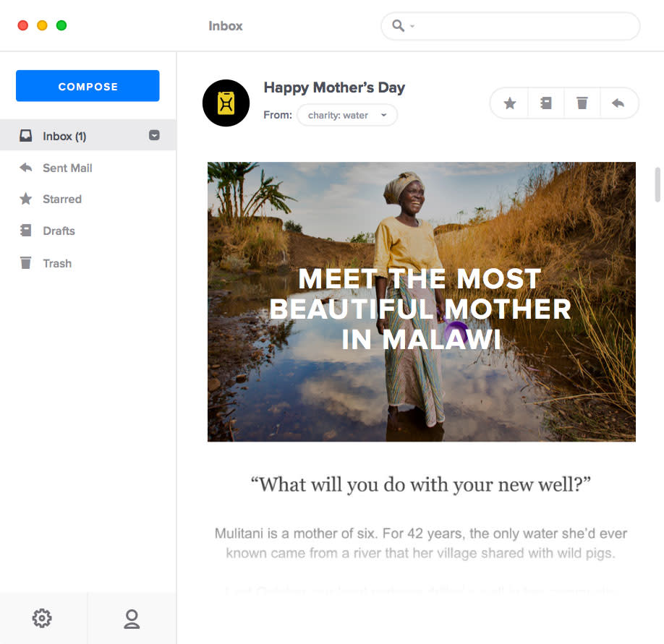Click the blue Compose button
Screen dimensions: 664x644
click(88, 86)
